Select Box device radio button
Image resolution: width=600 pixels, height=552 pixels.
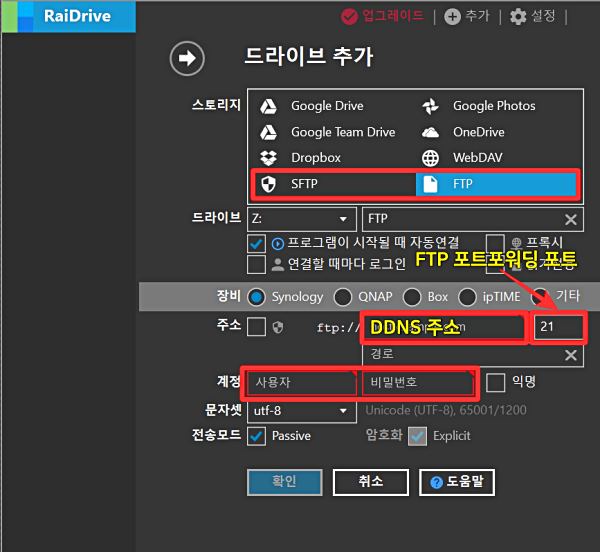[x=412, y=297]
